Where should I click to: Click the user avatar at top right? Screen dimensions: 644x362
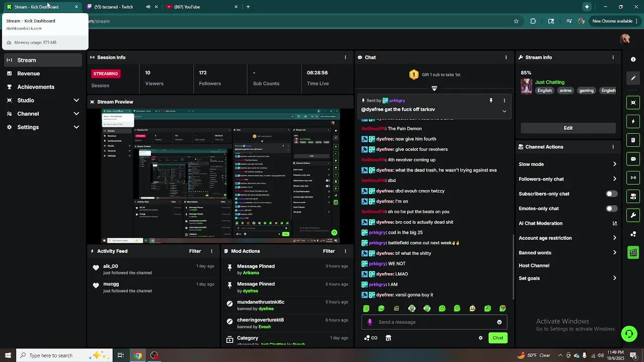click(625, 39)
